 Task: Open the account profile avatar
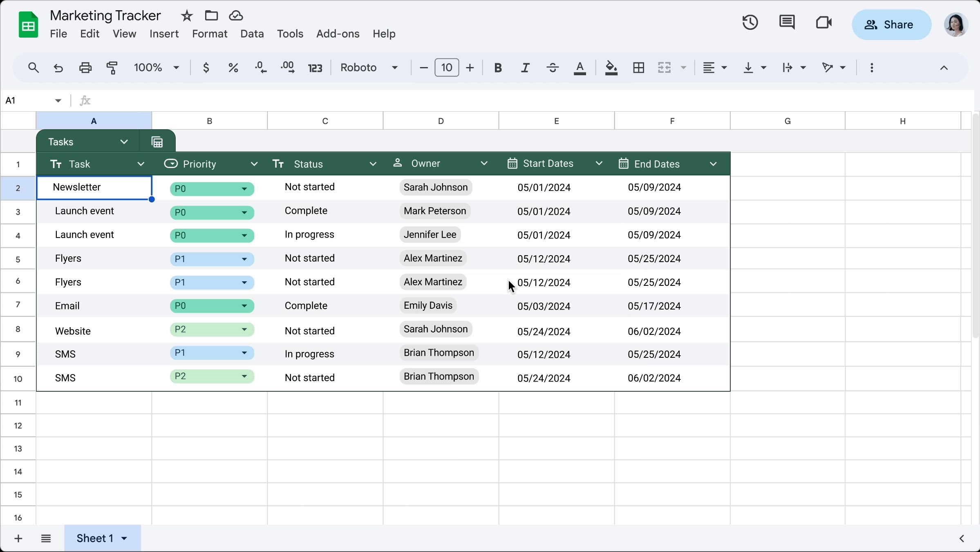click(x=956, y=25)
